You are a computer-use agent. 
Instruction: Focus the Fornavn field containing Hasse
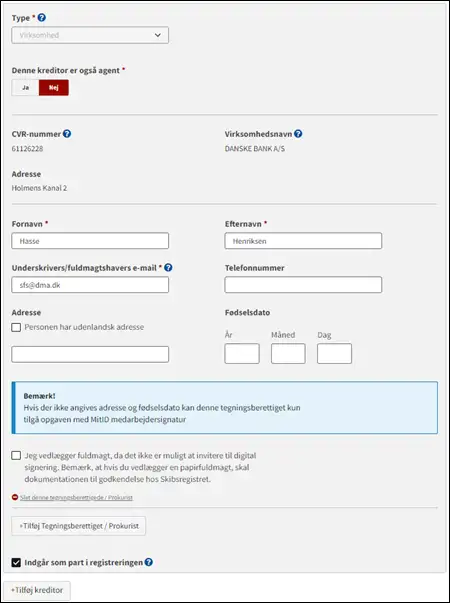[90, 241]
